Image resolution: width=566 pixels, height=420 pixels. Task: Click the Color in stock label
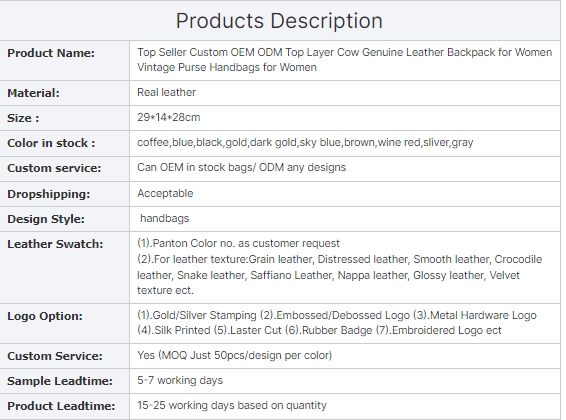tap(51, 143)
